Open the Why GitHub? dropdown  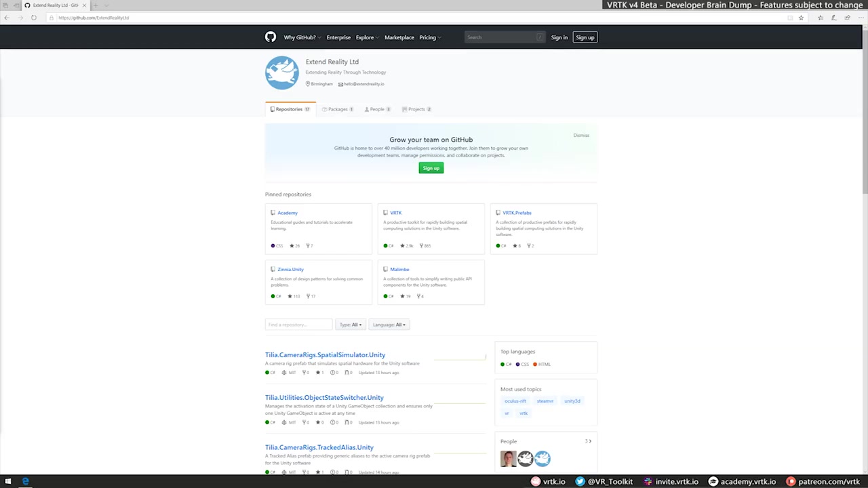(301, 37)
